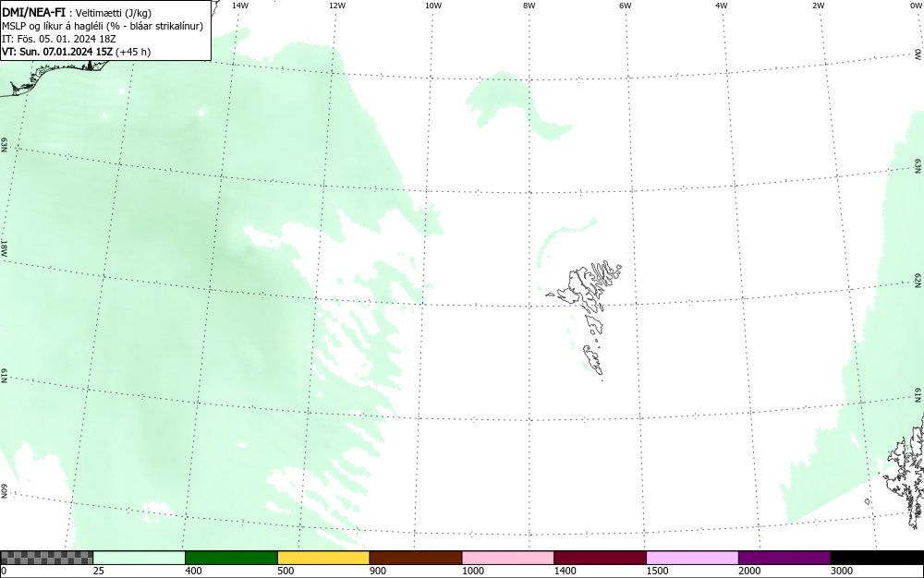
Task: Click the "0W" longitude label
Action: click(915, 6)
